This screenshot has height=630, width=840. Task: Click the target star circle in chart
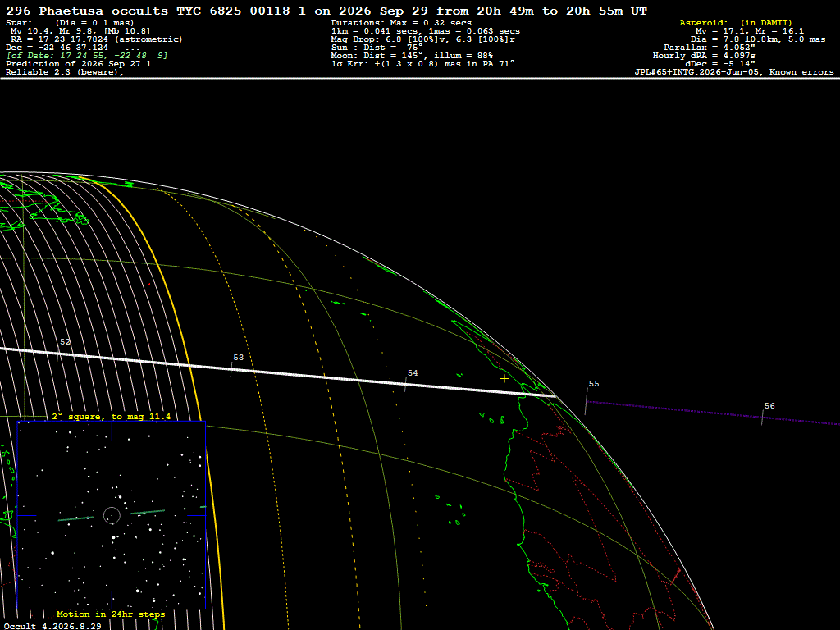click(112, 515)
